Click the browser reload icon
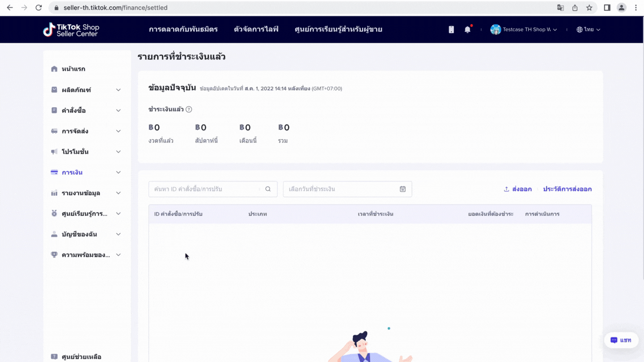Screen dimensions: 644x362 pos(38,8)
